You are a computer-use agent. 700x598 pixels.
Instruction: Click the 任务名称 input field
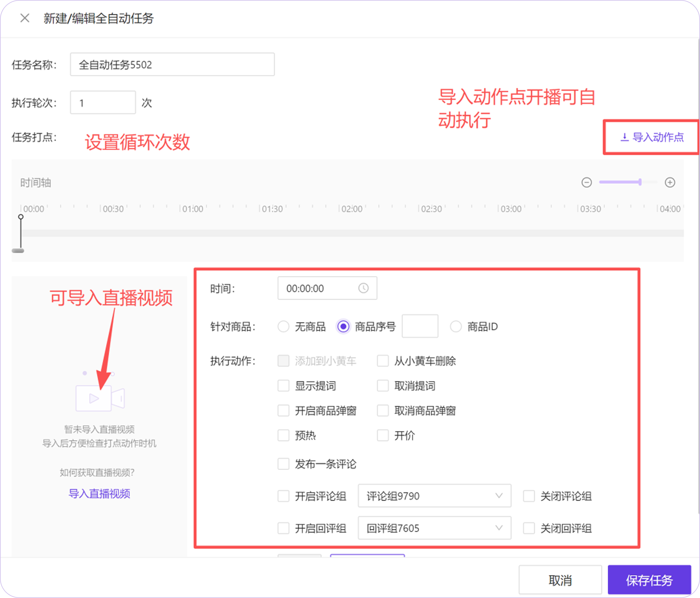point(172,64)
